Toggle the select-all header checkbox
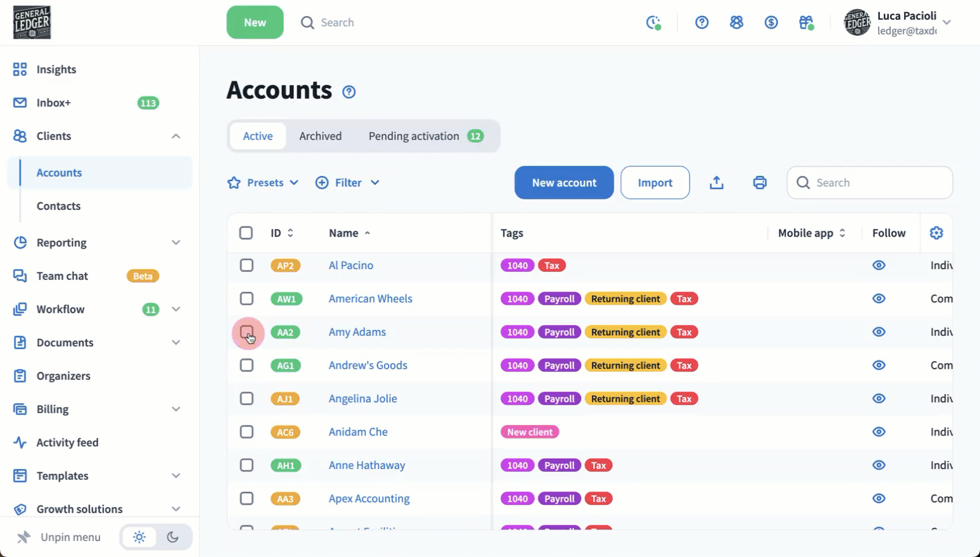Viewport: 980px width, 557px height. pos(246,233)
